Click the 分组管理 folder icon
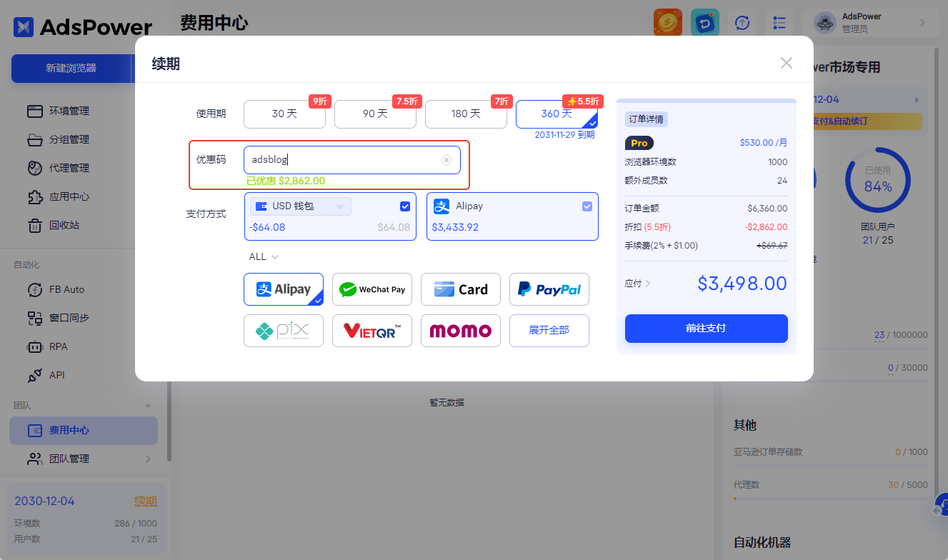 pos(35,139)
